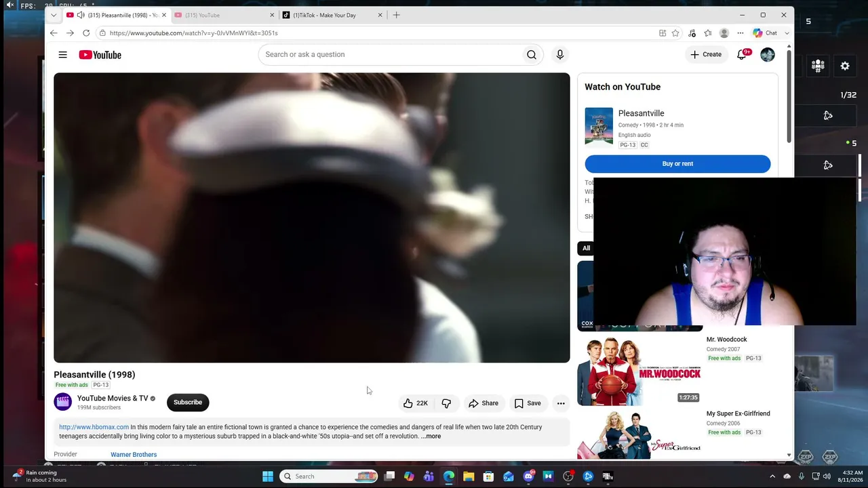Viewport: 868px width, 488px height.
Task: Mute the Pleasantville tab audio
Action: tap(81, 15)
